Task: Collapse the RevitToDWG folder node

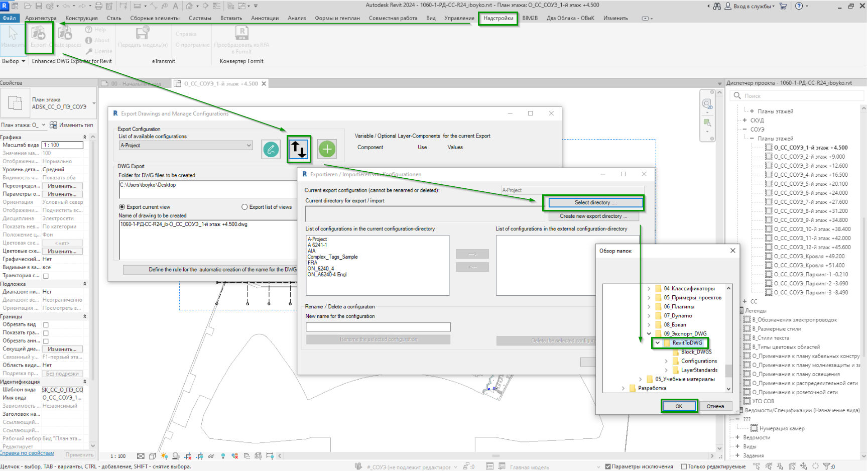Action: pyautogui.click(x=658, y=343)
